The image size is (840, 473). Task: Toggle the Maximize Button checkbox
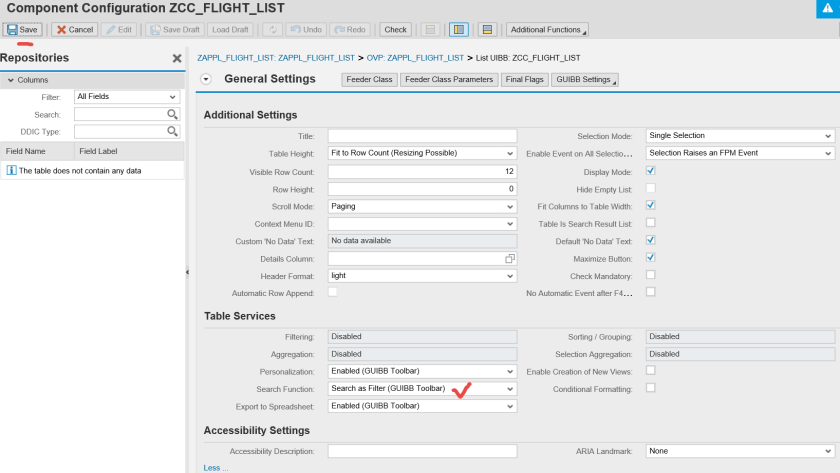point(651,258)
